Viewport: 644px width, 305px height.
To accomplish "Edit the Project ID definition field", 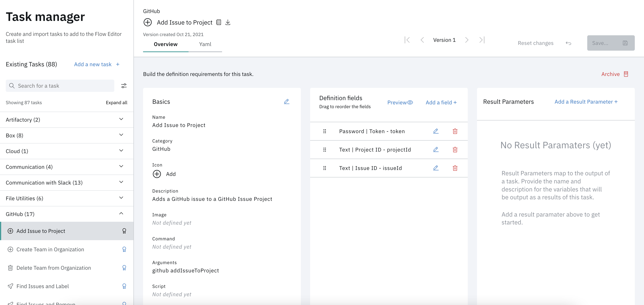I will tap(436, 149).
